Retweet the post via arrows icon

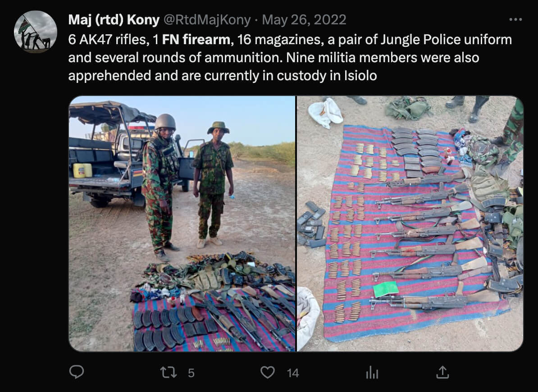tap(169, 373)
